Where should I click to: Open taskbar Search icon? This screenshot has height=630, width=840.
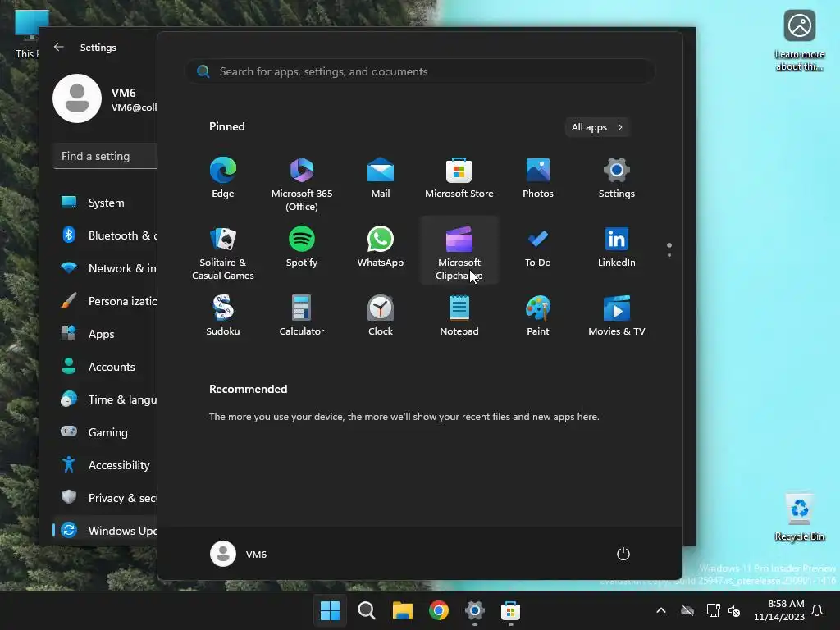[x=367, y=610]
